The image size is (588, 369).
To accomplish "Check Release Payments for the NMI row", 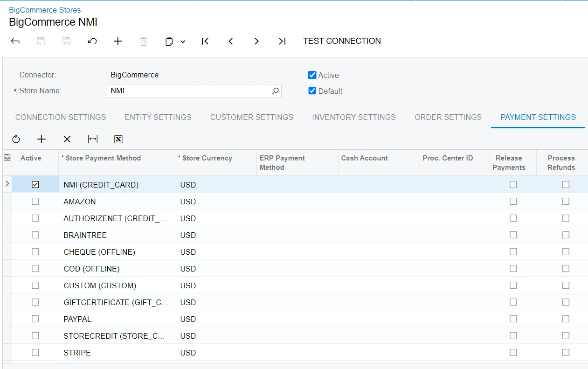I will click(513, 185).
